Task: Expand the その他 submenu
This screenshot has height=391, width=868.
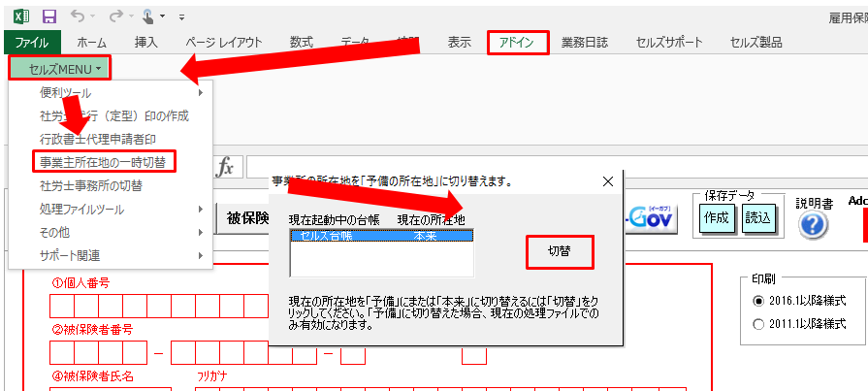Action: point(111,232)
